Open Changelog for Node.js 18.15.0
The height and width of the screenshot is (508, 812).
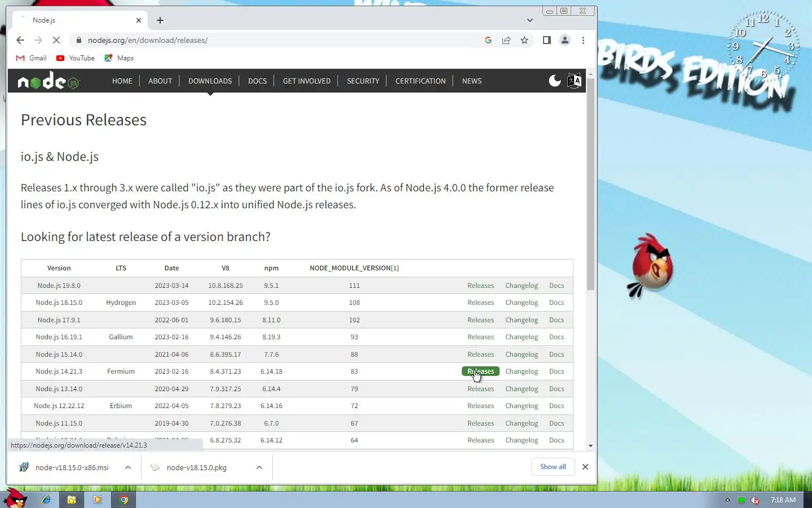522,303
